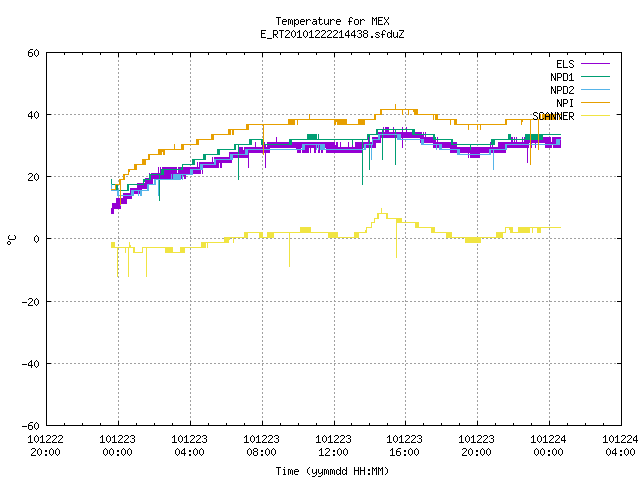Click the purple ELS legend line sample
Viewport: 640px width, 480px height.
click(x=595, y=64)
